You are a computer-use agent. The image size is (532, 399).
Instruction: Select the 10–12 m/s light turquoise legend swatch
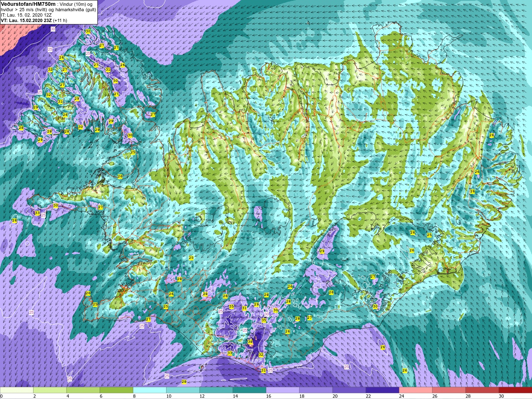pos(183,390)
